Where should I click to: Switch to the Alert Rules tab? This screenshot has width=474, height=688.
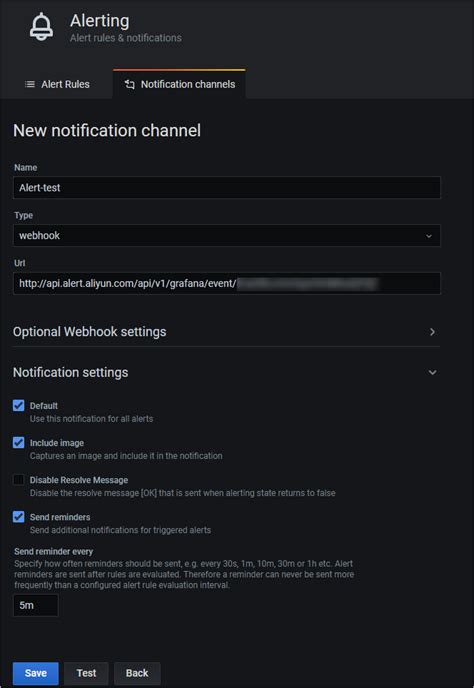pyautogui.click(x=57, y=84)
